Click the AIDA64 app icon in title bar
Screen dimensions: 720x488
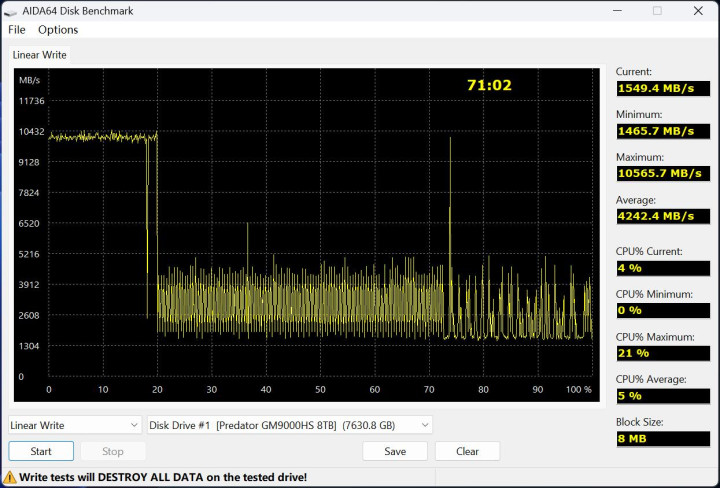10,11
